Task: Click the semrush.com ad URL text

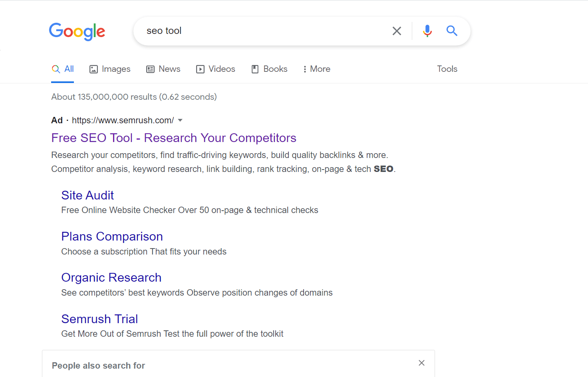Action: [123, 120]
